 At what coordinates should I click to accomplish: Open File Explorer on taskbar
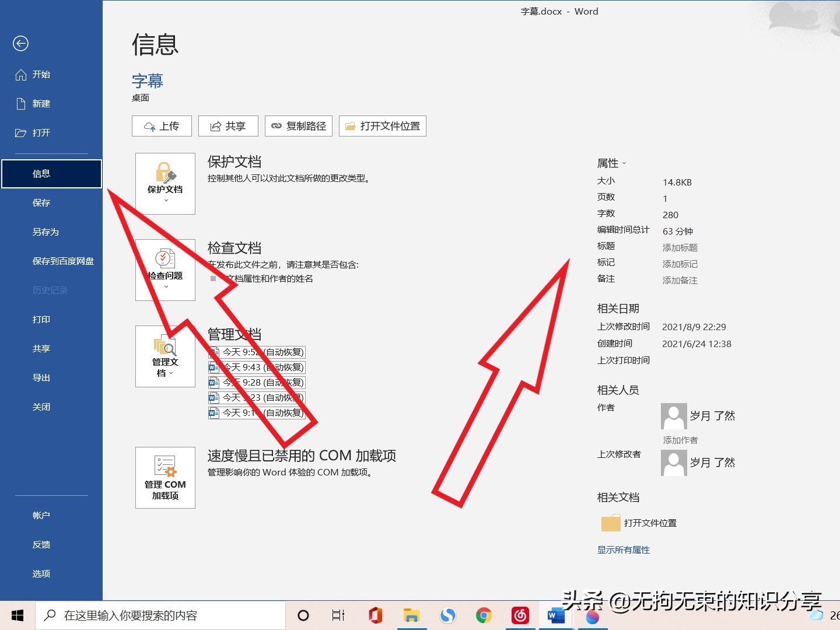[411, 615]
